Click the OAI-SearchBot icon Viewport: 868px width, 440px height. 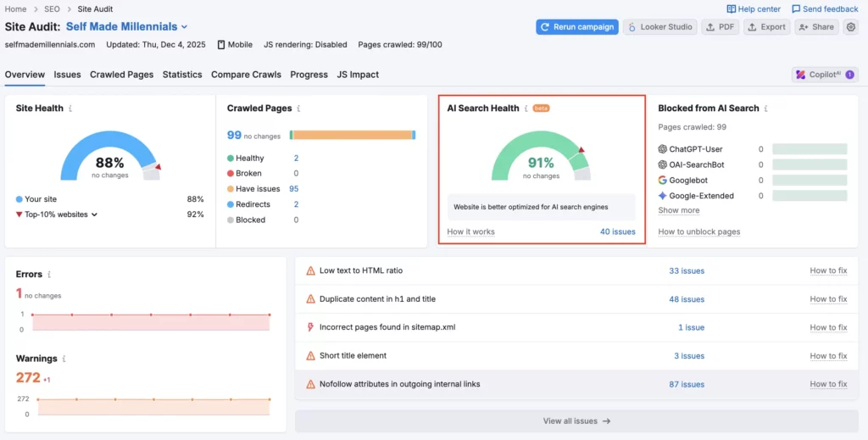[662, 164]
